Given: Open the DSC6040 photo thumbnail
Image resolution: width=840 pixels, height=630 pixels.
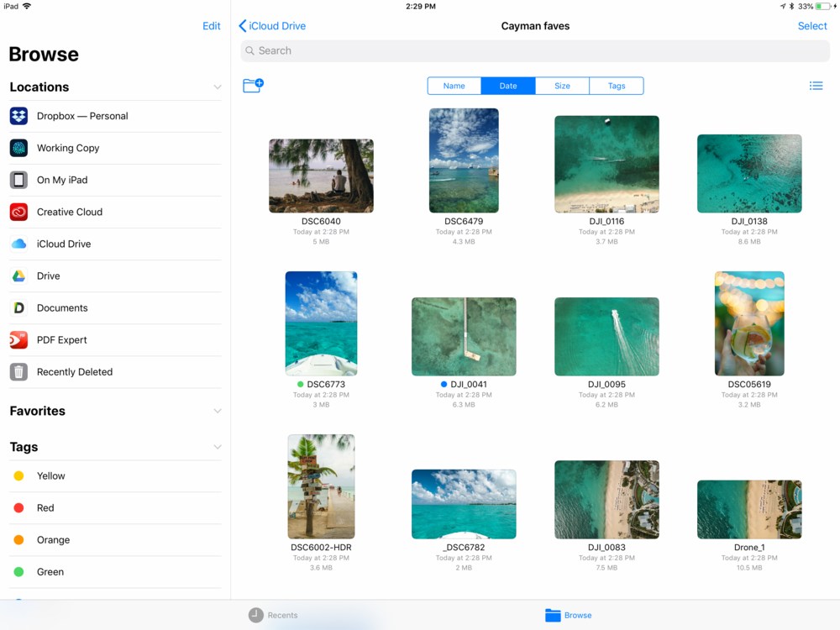Looking at the screenshot, I should [321, 176].
